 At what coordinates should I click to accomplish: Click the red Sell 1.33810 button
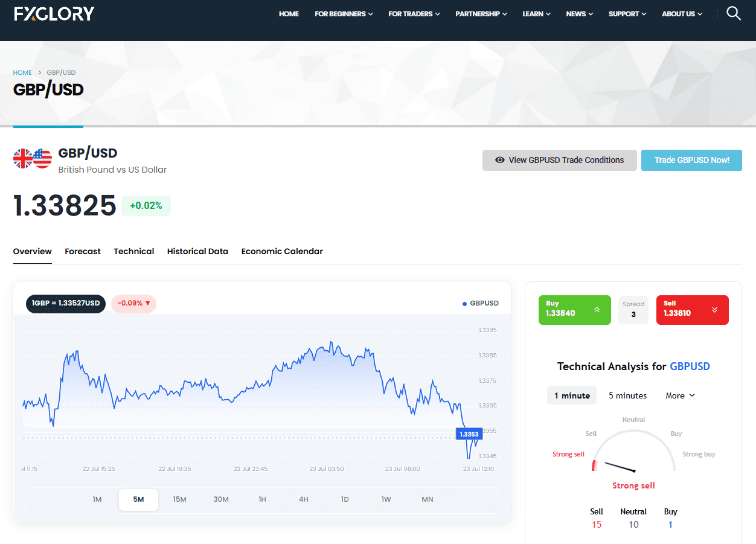(693, 310)
